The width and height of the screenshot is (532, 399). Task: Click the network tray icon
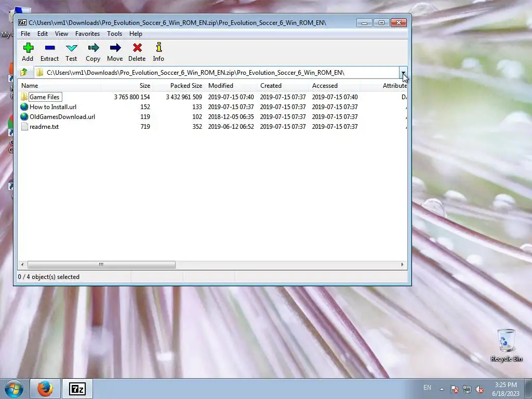pos(467,389)
